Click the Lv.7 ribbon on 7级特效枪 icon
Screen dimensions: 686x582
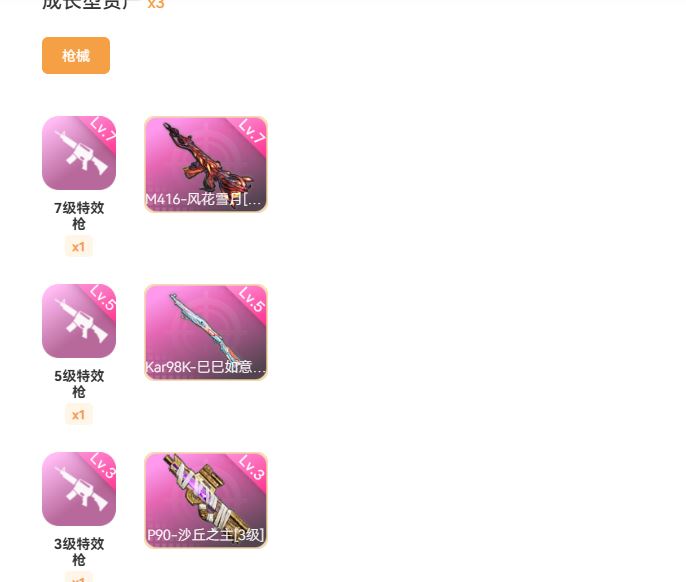[103, 129]
